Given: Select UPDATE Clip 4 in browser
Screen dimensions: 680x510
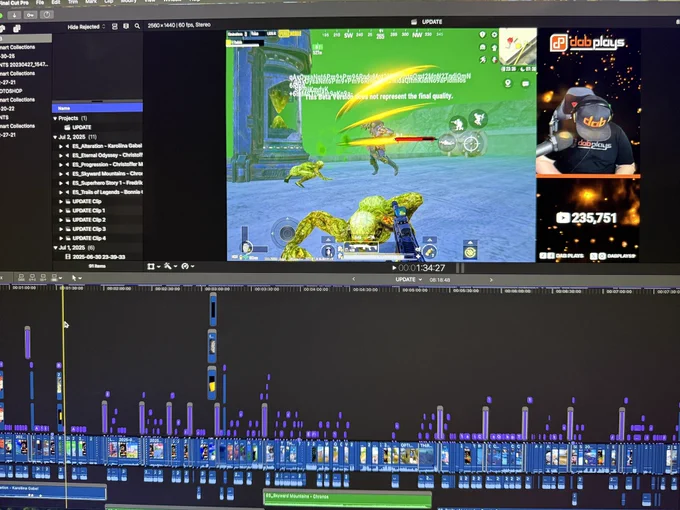Looking at the screenshot, I should tap(88, 238).
